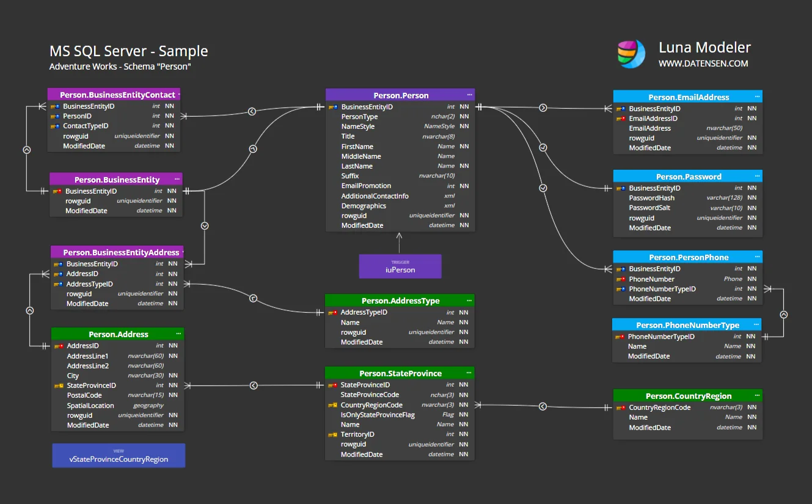
Task: Click the PasswordHash column in Person.Password
Action: click(x=688, y=198)
